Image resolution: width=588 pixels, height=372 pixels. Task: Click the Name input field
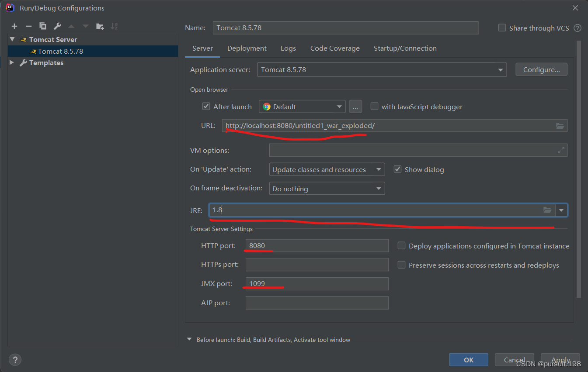[x=345, y=28]
